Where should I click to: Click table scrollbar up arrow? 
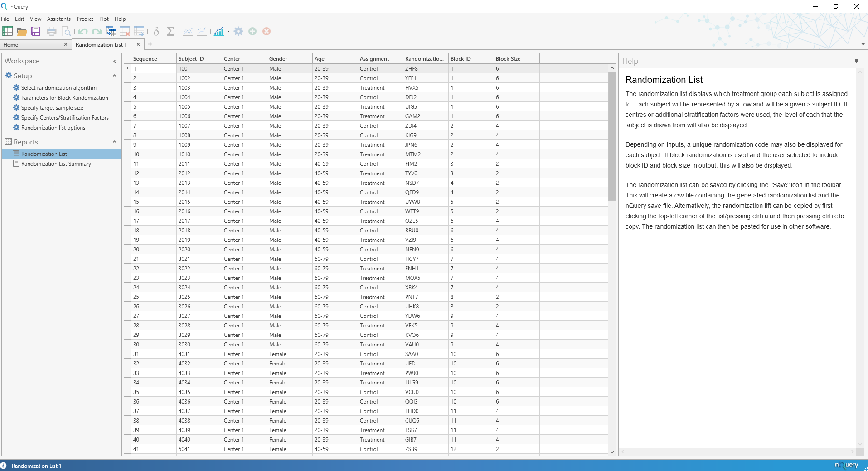(612, 68)
